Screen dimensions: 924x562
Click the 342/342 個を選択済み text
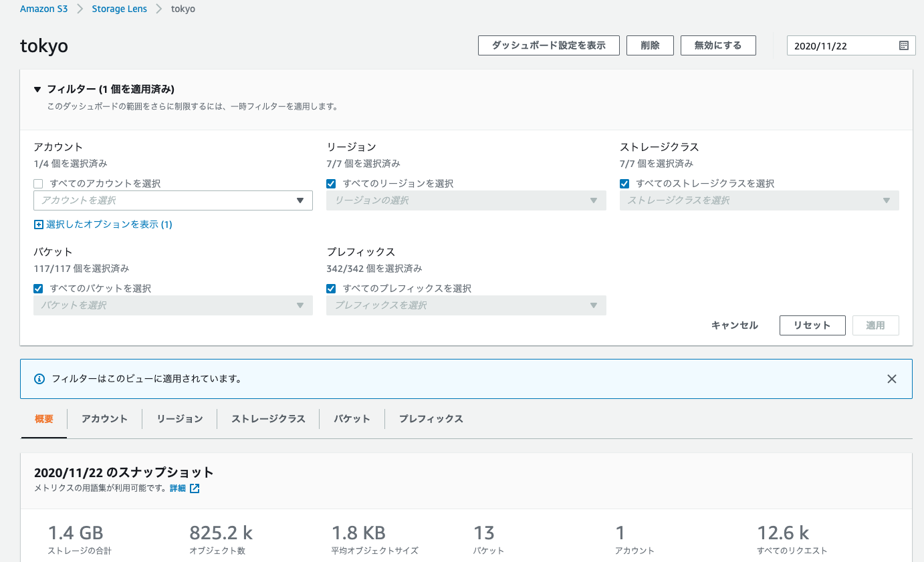click(374, 269)
